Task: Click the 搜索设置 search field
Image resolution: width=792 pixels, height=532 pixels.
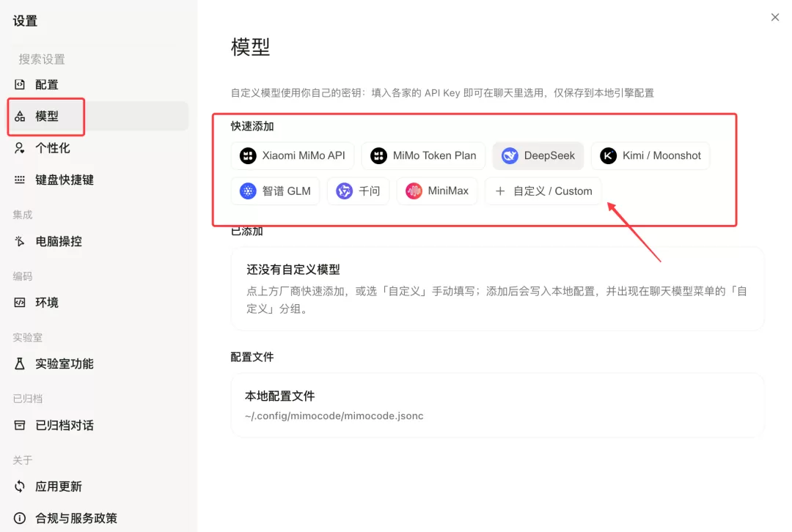Action: 98,59
